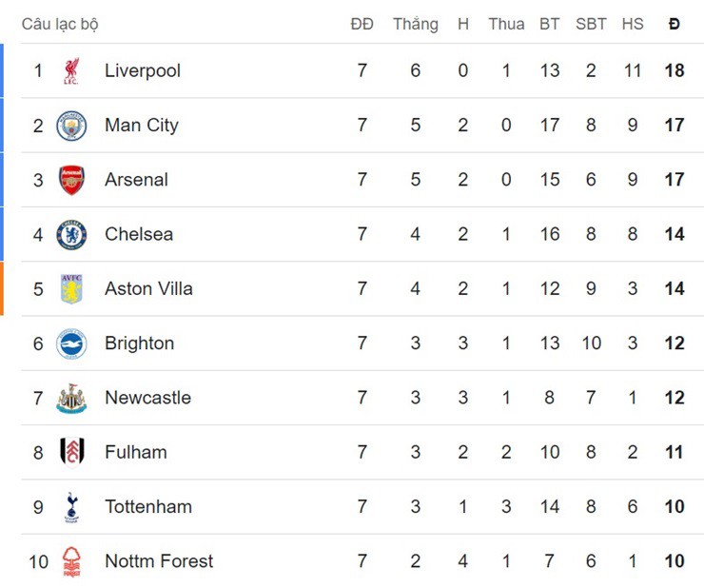Screen dimensions: 704x588
Task: Click the Man City club crest
Action: (x=71, y=126)
